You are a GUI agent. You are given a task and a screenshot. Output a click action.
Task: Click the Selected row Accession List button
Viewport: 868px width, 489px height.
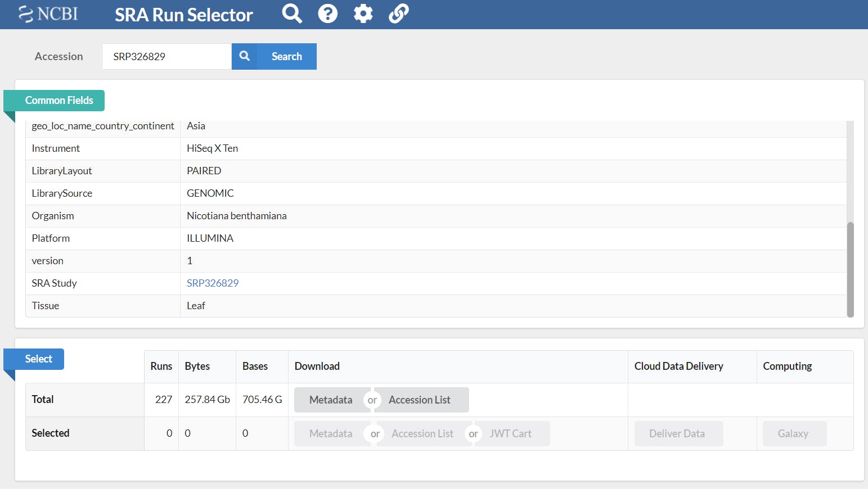(422, 433)
